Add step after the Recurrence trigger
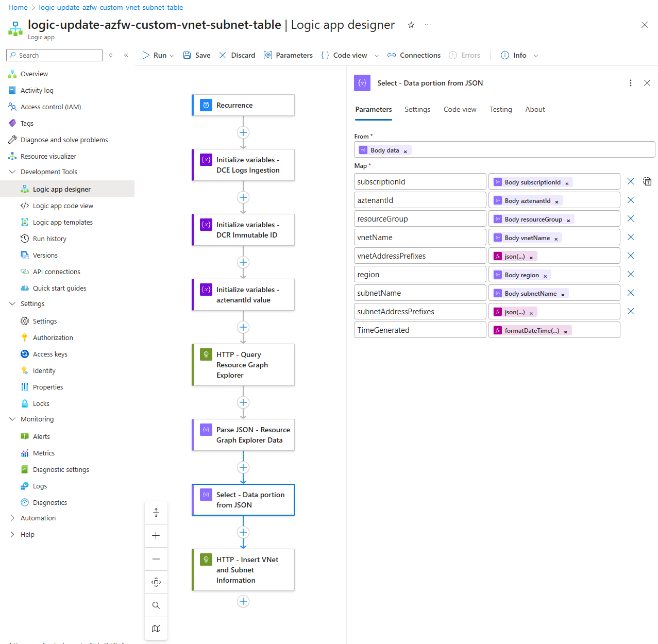The image size is (658, 644). click(x=243, y=132)
